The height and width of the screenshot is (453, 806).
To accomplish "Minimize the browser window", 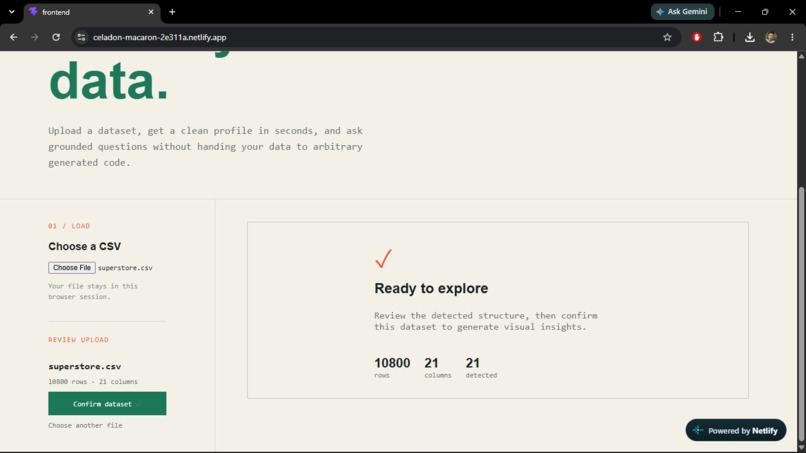I will pos(738,12).
